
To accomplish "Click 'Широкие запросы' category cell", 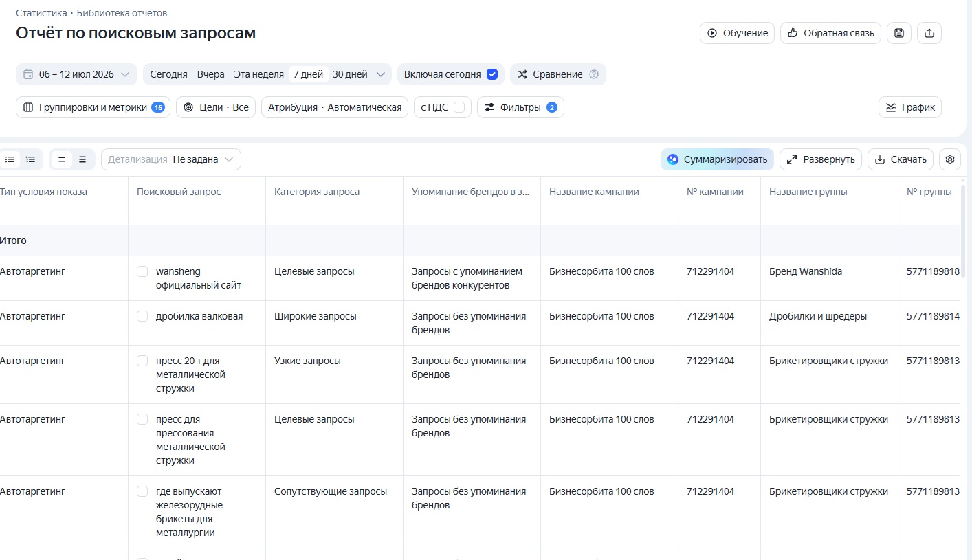I will (316, 316).
